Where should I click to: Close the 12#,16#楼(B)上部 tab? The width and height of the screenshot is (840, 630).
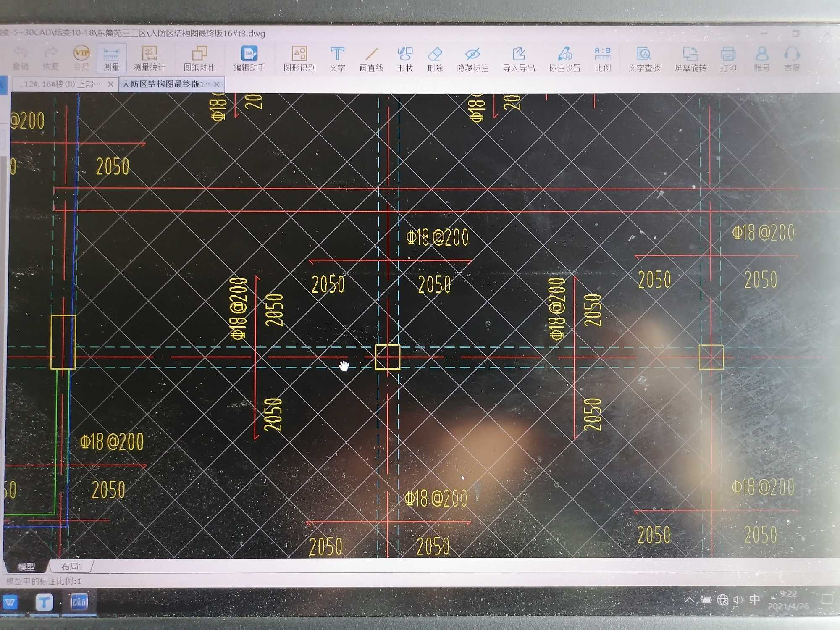[110, 84]
